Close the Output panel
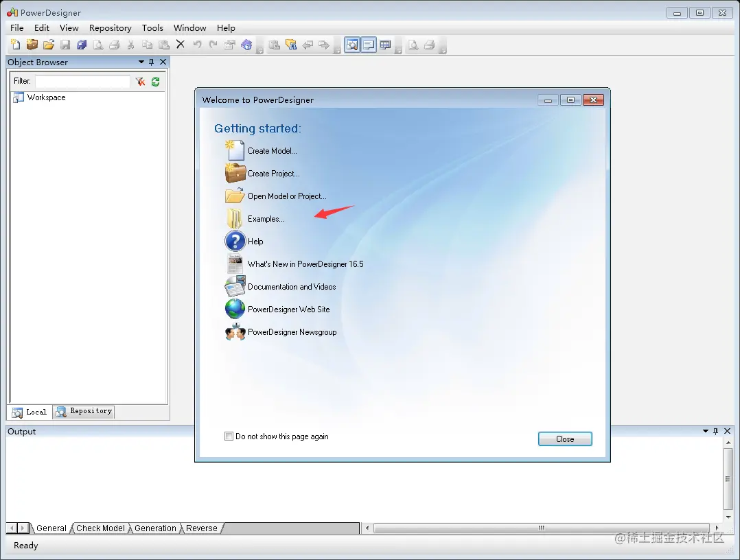The width and height of the screenshot is (740, 560). click(x=727, y=431)
